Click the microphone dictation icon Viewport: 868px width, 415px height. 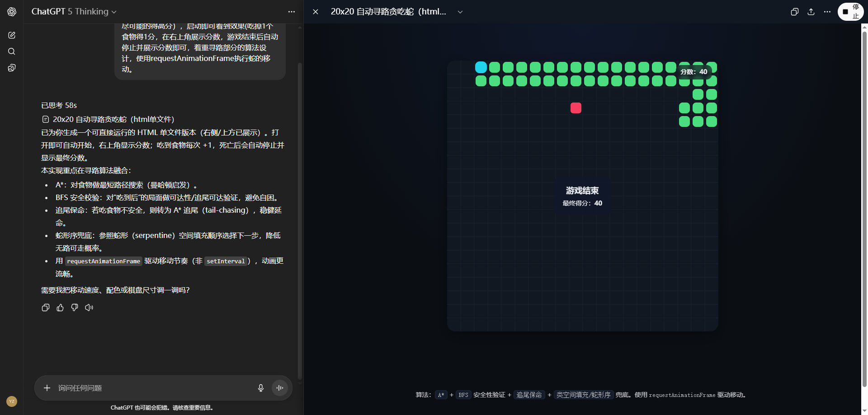coord(260,388)
